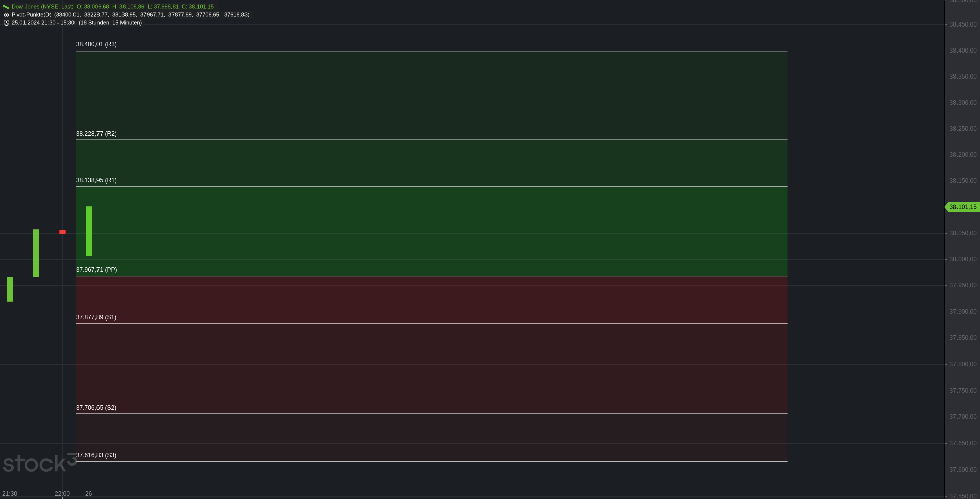Select the small red candle at 22:00
This screenshot has width=980, height=499.
pos(62,232)
